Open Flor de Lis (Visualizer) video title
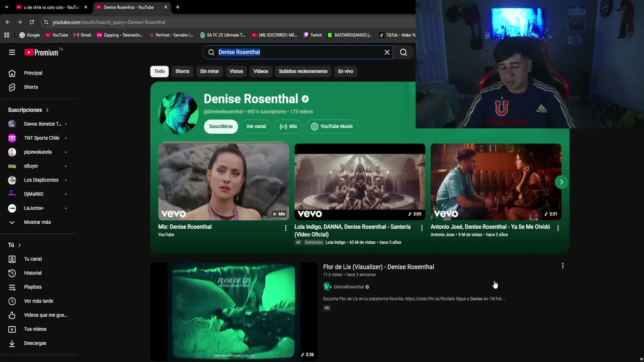The width and height of the screenshot is (644, 362). [378, 267]
